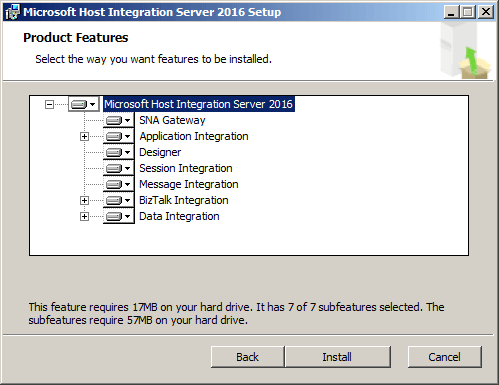Click the Back button

pyautogui.click(x=247, y=357)
